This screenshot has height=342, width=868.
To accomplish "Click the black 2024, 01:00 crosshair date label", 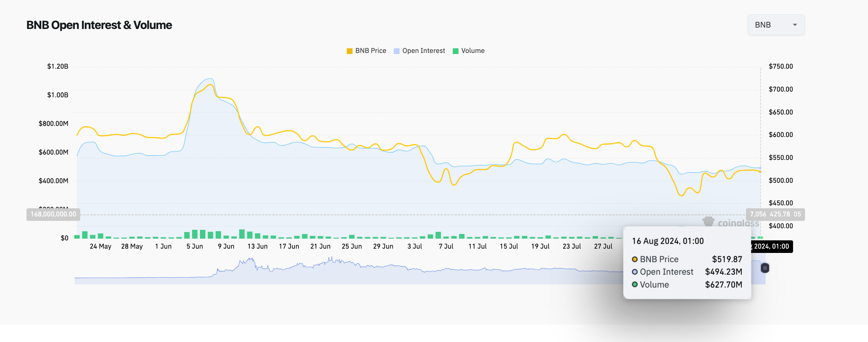I will (x=771, y=246).
